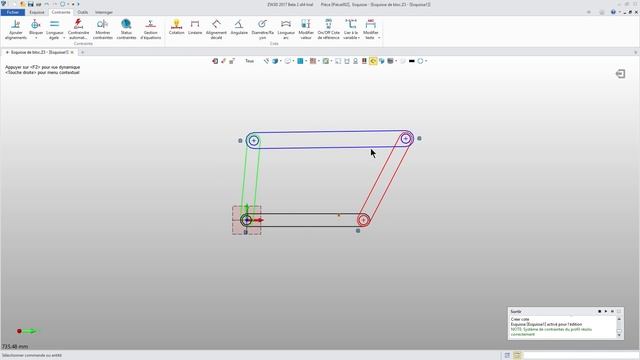Click the Tous filter selector
This screenshot has height=360, width=640.
tap(249, 61)
